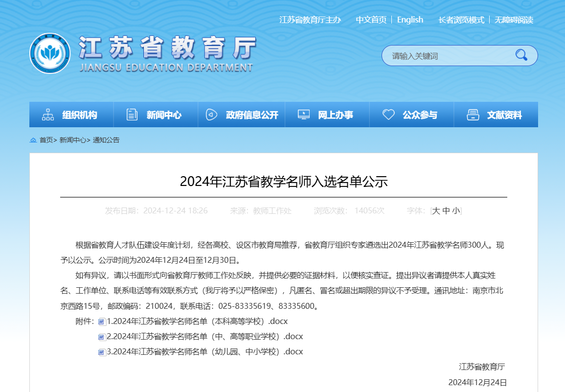
Task: Click the 组织机构 organization chart icon
Action: pyautogui.click(x=48, y=115)
